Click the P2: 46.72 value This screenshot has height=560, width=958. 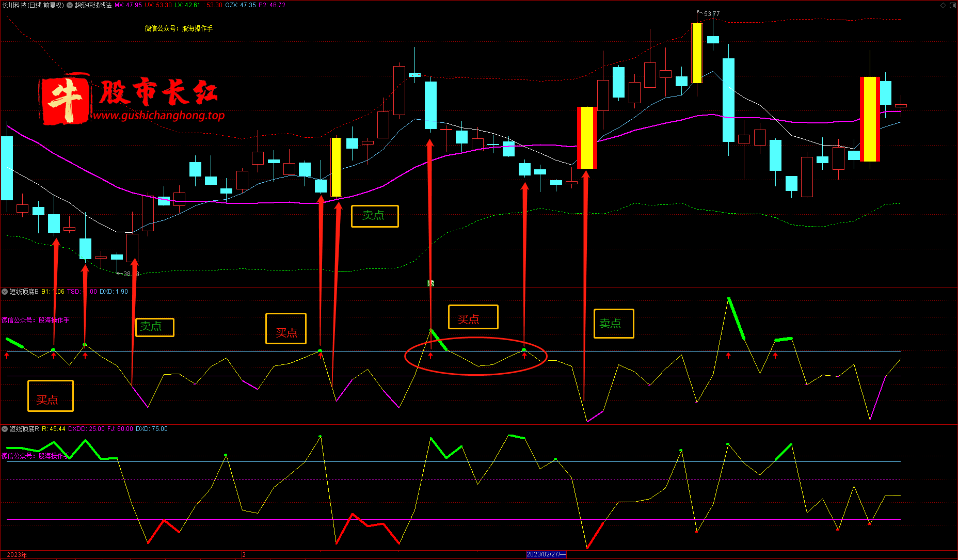coord(272,5)
